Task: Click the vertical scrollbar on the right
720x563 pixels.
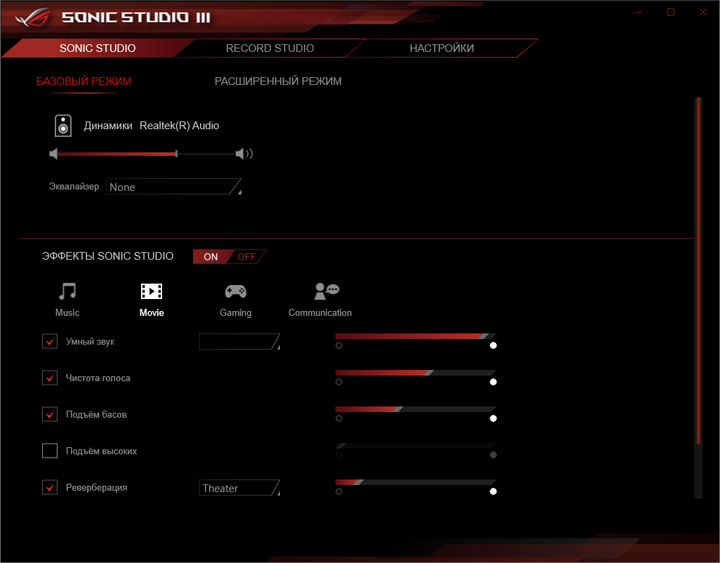Action: 698,271
